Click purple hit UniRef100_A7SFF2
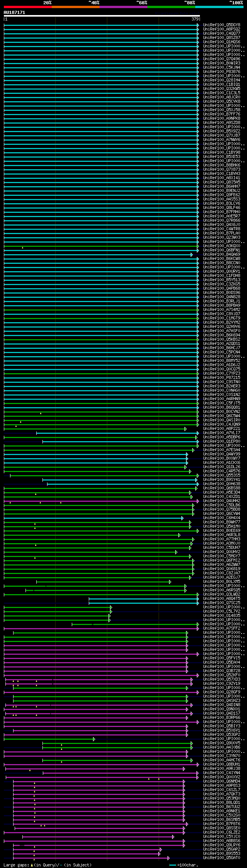The height and width of the screenshot is (868, 247). click(222, 628)
